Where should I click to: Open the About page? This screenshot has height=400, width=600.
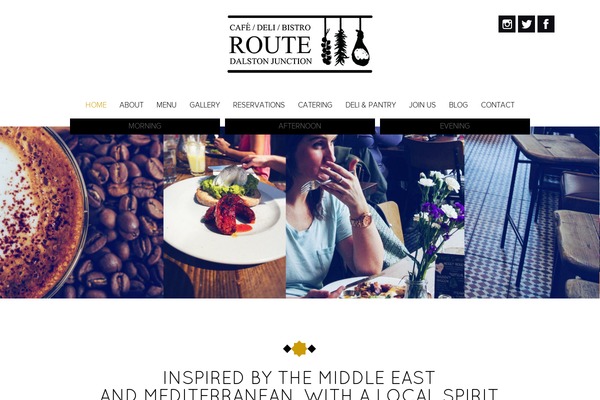coord(131,105)
